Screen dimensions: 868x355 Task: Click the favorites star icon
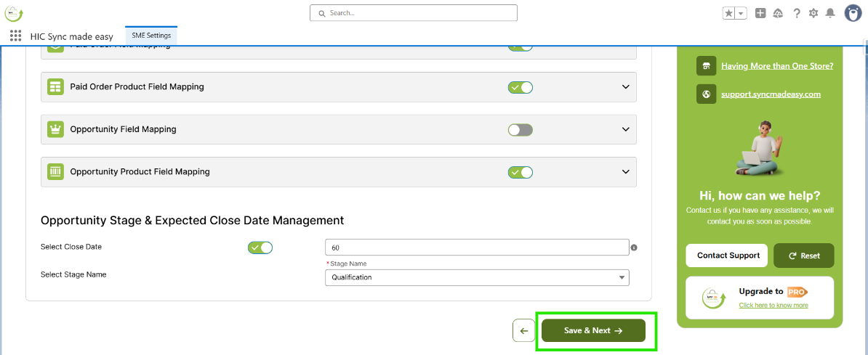(x=729, y=13)
